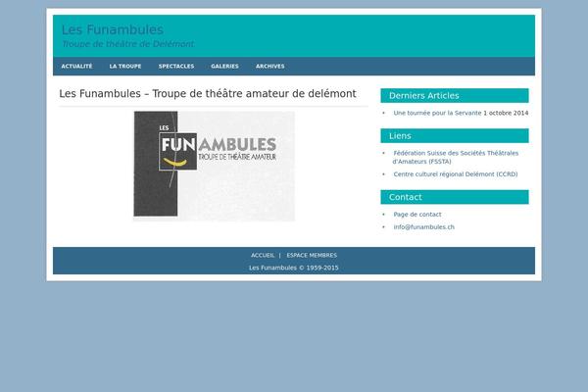The image size is (588, 392).
Task: Visit Fédération Suisse des Sociétés Théâtrales link
Action: 456,157
